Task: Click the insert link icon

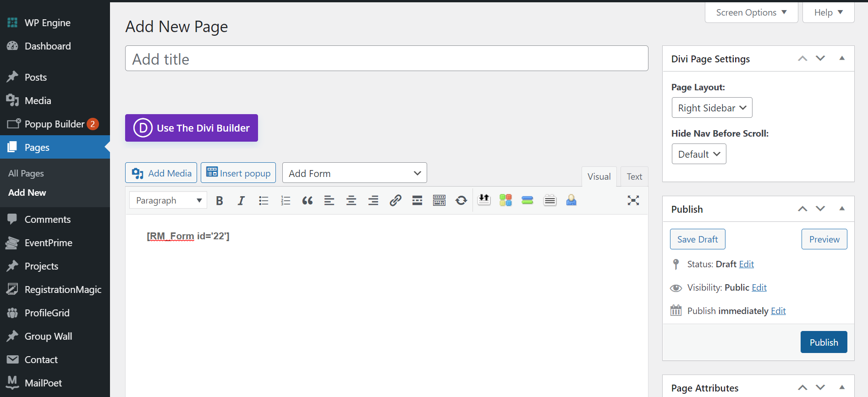Action: pos(395,200)
